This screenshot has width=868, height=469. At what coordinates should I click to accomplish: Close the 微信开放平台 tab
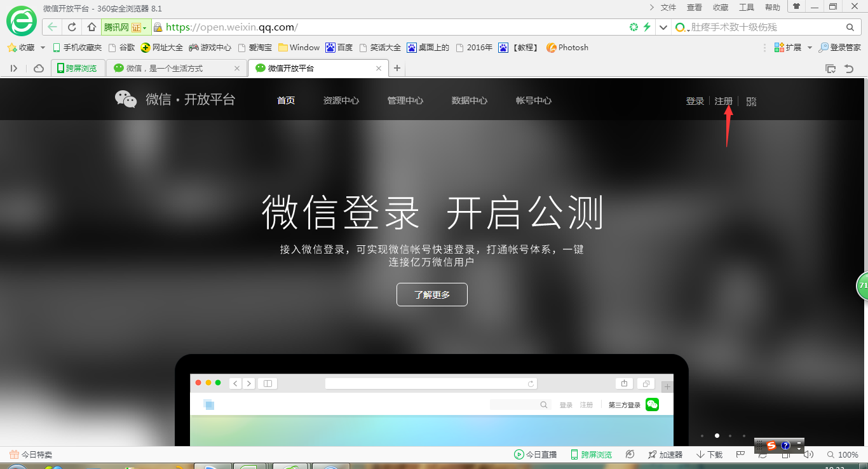coord(379,68)
